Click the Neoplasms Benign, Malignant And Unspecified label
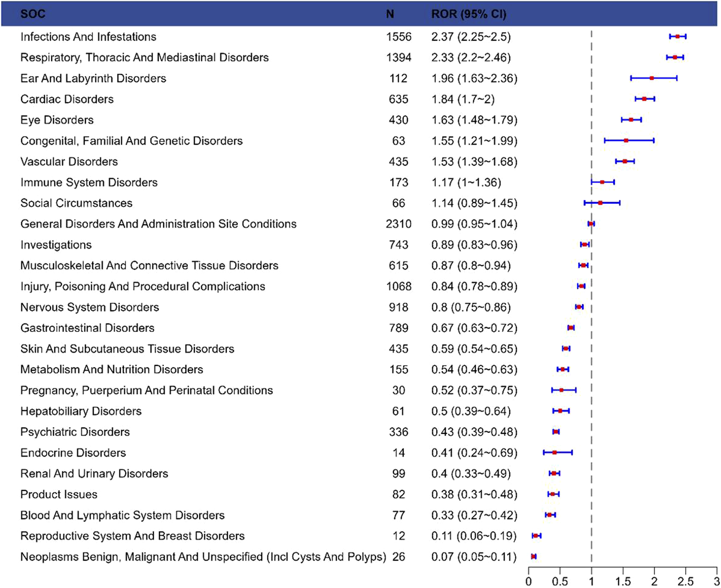 click(203, 557)
